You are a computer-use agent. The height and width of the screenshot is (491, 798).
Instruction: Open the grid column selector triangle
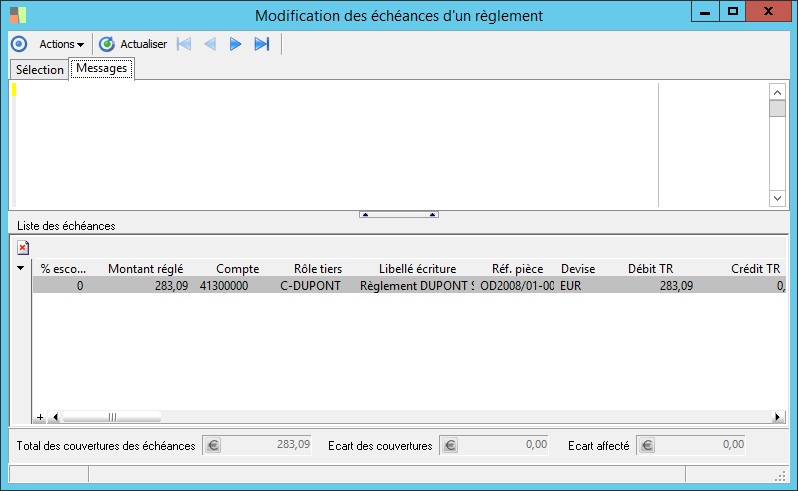(20, 268)
